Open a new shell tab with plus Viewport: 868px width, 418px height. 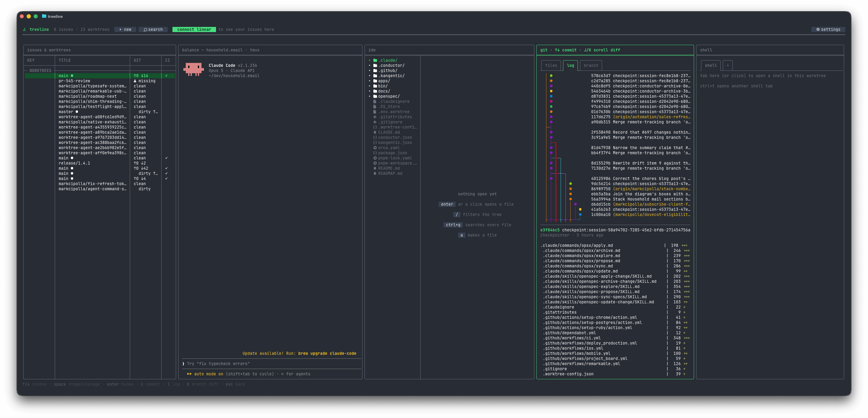[x=728, y=65]
